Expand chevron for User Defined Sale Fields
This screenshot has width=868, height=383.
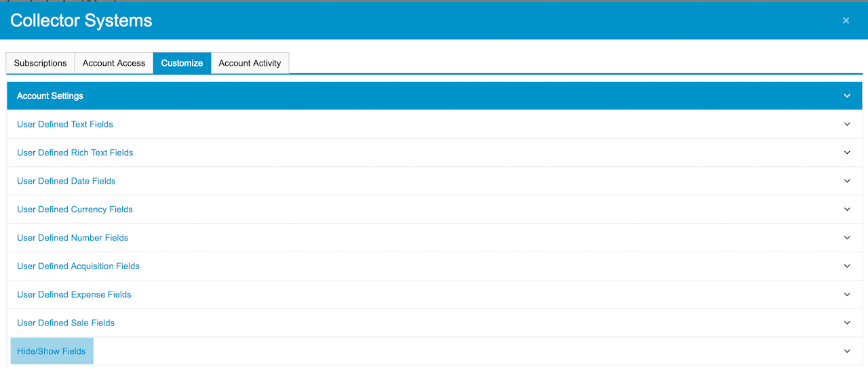tap(847, 323)
